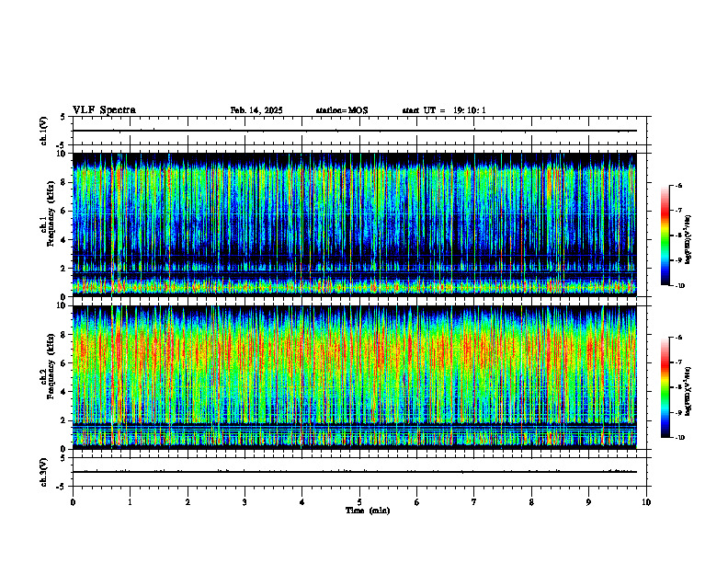Click the "start UT = 19:10: 1" text
The image size is (728, 563).
pos(444,110)
